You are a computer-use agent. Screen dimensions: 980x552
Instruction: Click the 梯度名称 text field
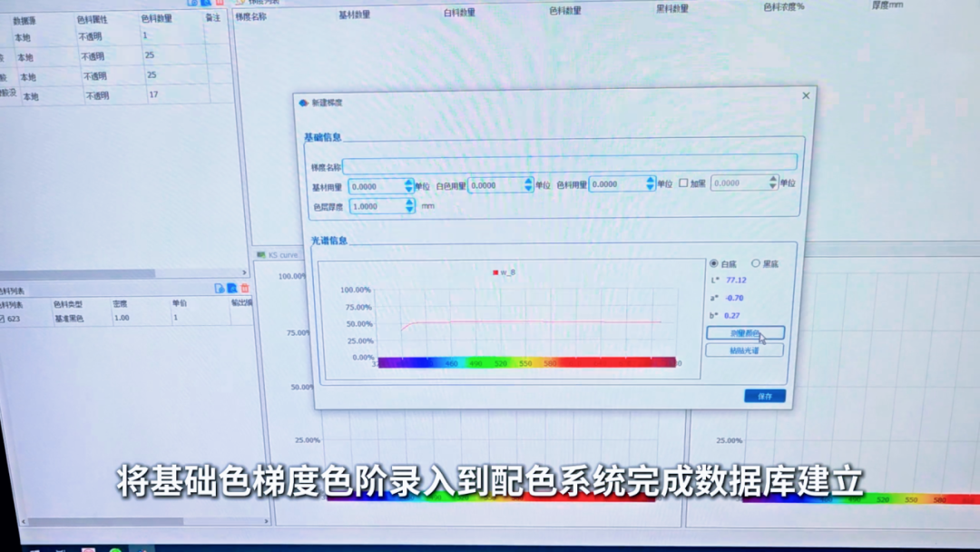(570, 163)
